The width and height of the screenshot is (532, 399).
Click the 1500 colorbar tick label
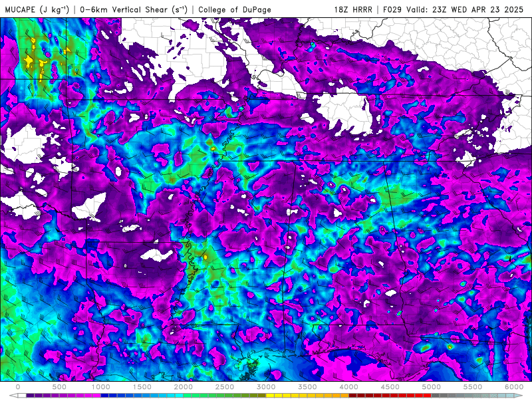pos(142,387)
